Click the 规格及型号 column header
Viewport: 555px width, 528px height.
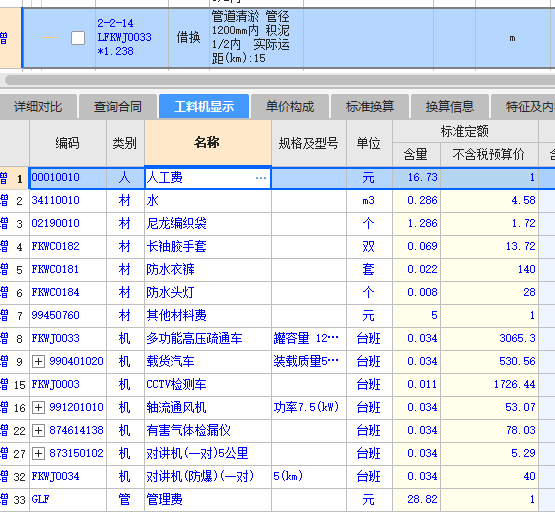click(x=309, y=143)
